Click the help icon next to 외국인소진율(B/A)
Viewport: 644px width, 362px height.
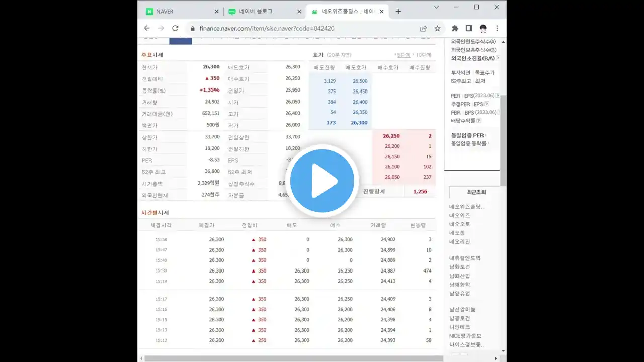click(498, 58)
